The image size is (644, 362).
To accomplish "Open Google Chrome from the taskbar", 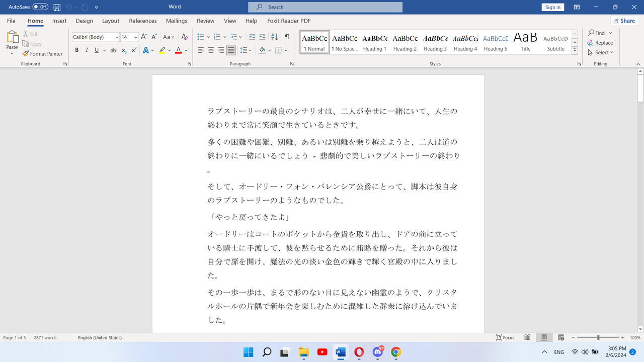I will (396, 352).
